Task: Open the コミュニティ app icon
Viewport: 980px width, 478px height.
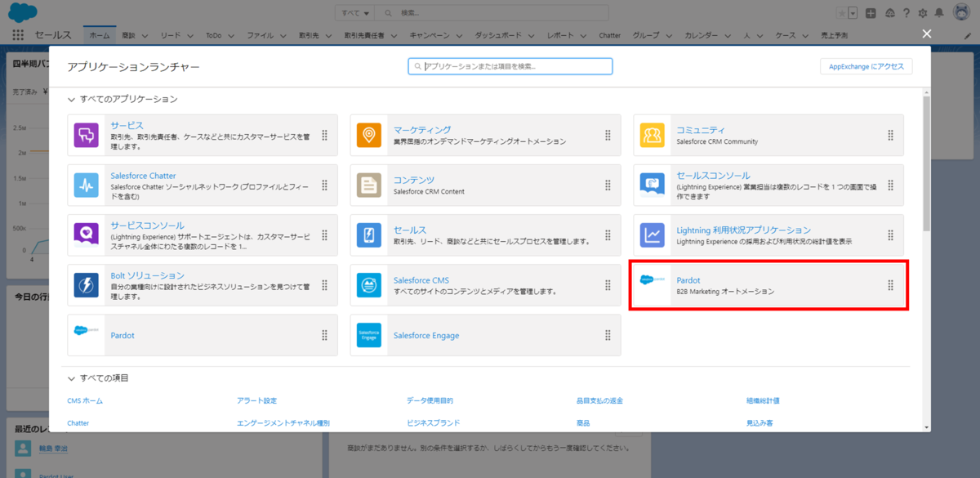Action: (653, 135)
